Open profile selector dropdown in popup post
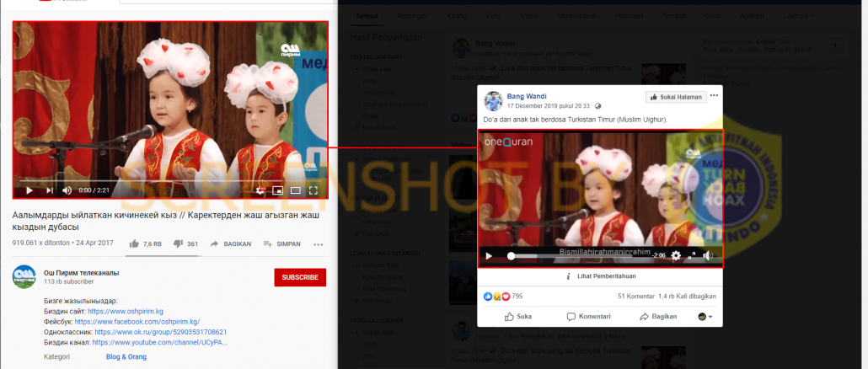This screenshot has width=868, height=369. click(705, 317)
